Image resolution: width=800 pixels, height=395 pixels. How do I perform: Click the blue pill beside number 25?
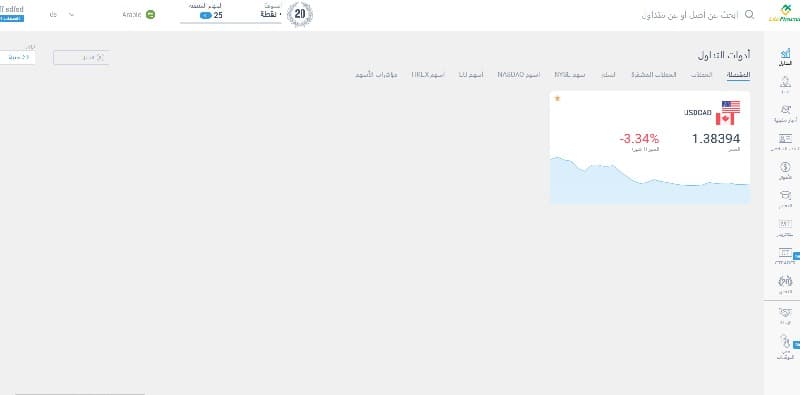click(x=206, y=15)
